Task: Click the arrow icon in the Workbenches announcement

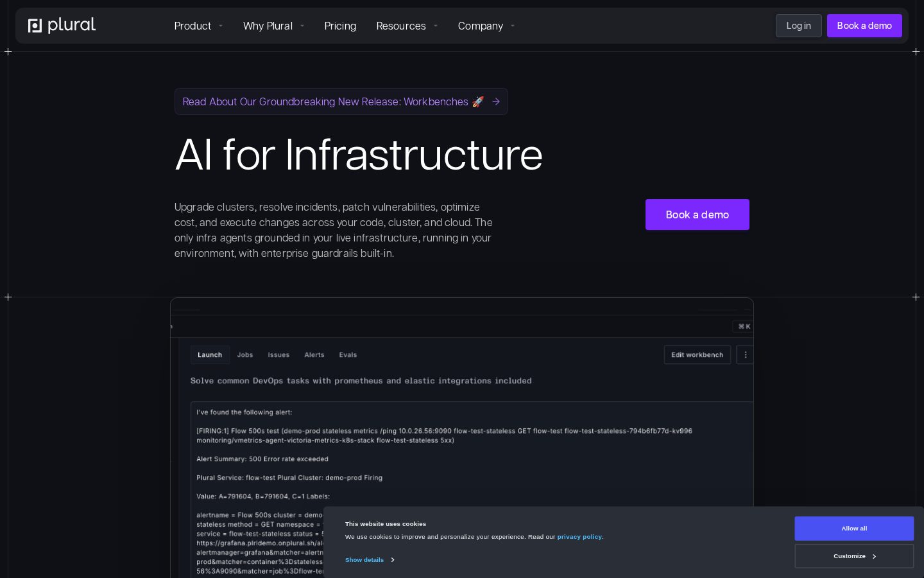Action: click(x=496, y=101)
